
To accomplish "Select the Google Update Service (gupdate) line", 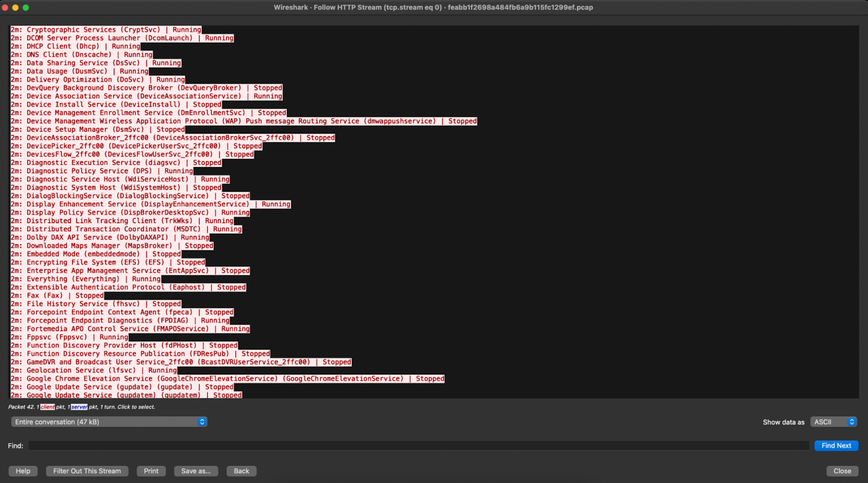I will (122, 387).
